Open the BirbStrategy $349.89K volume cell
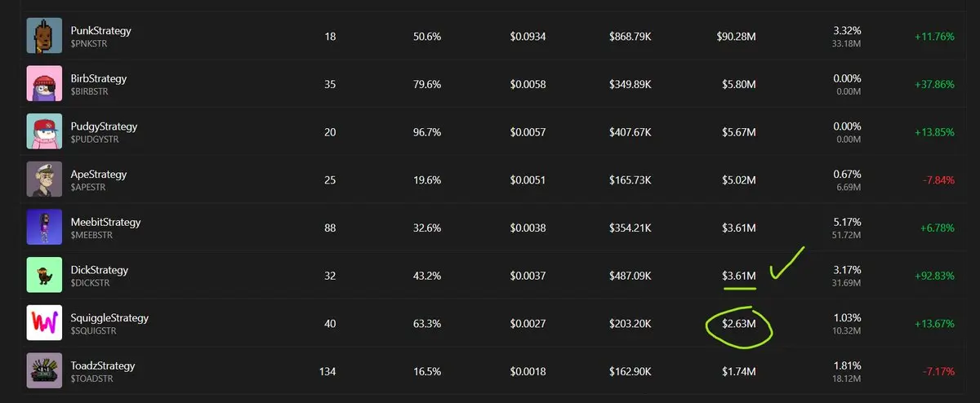Screen dimensions: 980x403 pyautogui.click(x=630, y=85)
